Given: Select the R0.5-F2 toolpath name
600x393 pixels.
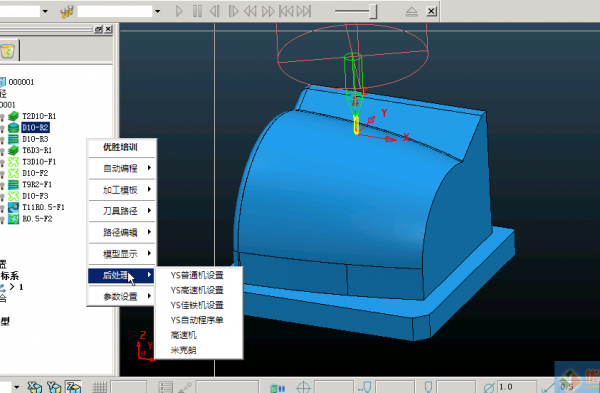Looking at the screenshot, I should pyautogui.click(x=37, y=219).
